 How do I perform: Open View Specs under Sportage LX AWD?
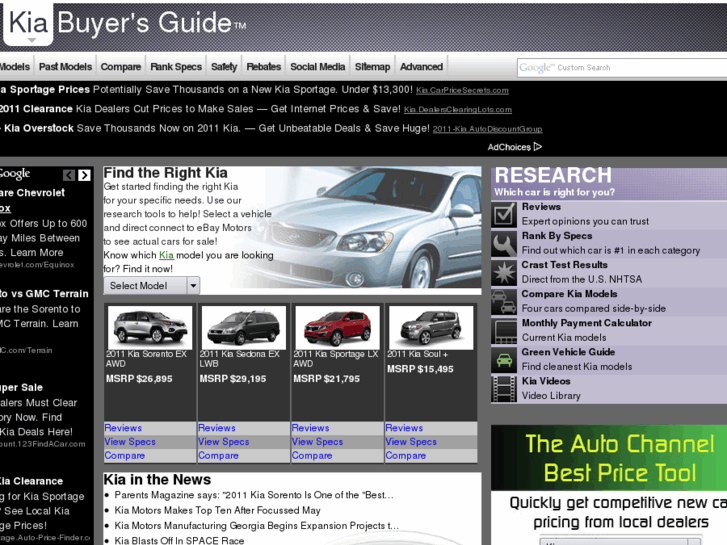pyautogui.click(x=317, y=442)
